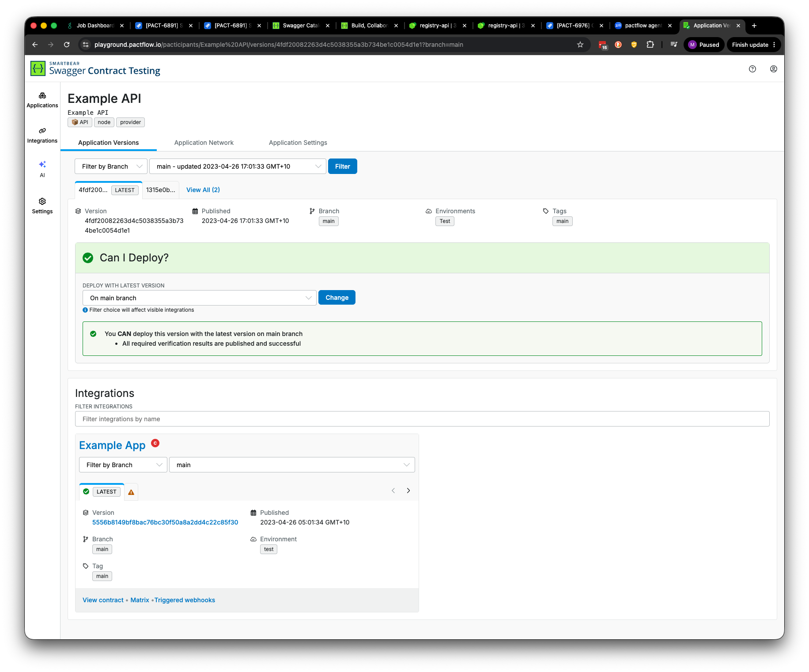The image size is (809, 672).
Task: Switch to the Job Dashboard browser tab
Action: 95,26
